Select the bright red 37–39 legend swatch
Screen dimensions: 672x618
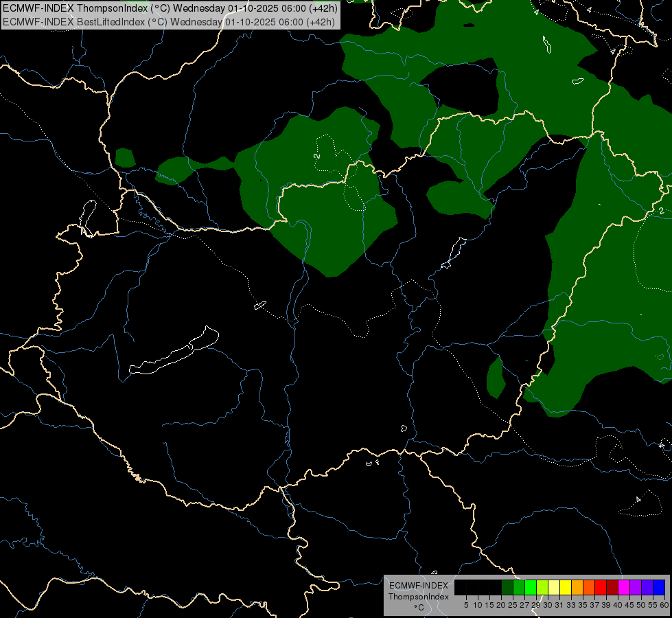pyautogui.click(x=600, y=587)
